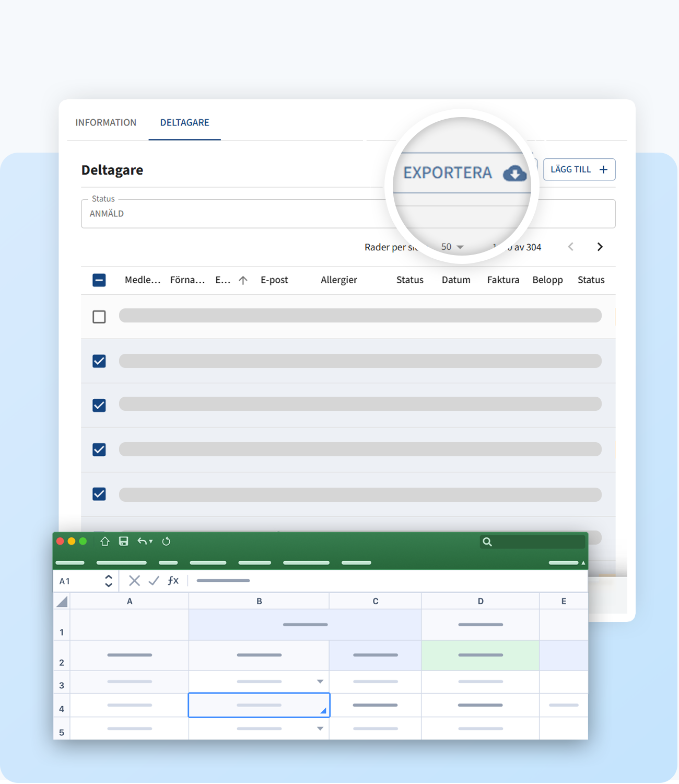679x784 pixels.
Task: Click the Exportera cloud download icon
Action: [514, 173]
